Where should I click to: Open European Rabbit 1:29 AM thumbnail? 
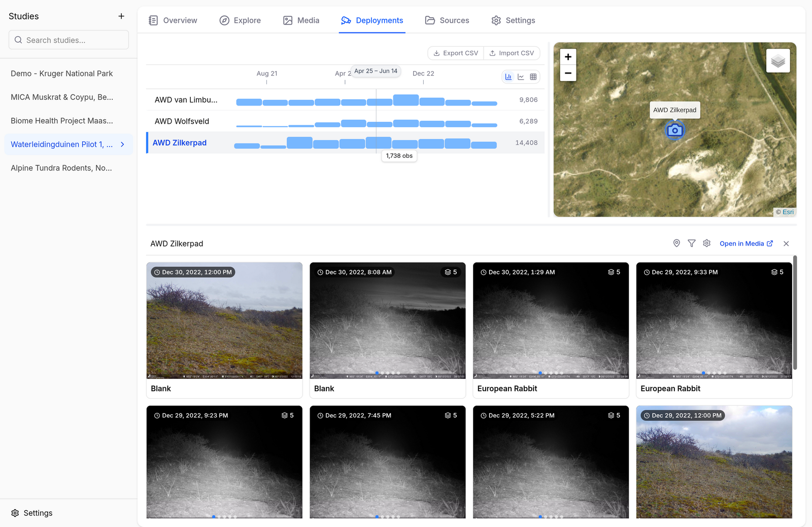[551, 330]
